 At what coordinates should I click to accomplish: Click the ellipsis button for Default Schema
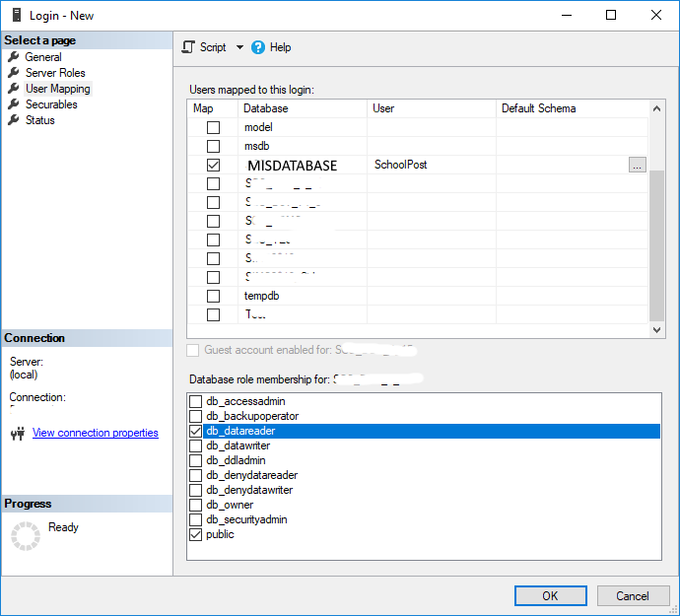pyautogui.click(x=637, y=165)
